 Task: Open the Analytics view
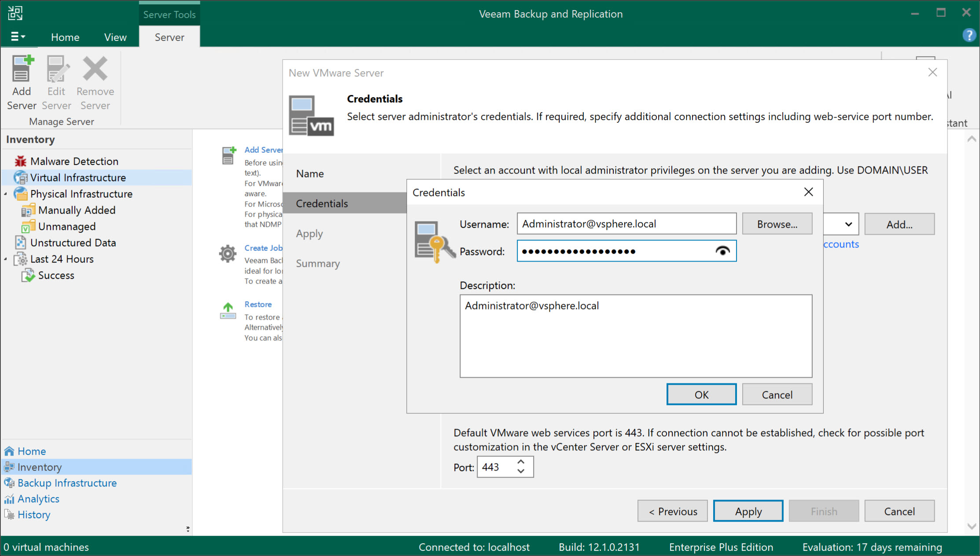point(38,499)
